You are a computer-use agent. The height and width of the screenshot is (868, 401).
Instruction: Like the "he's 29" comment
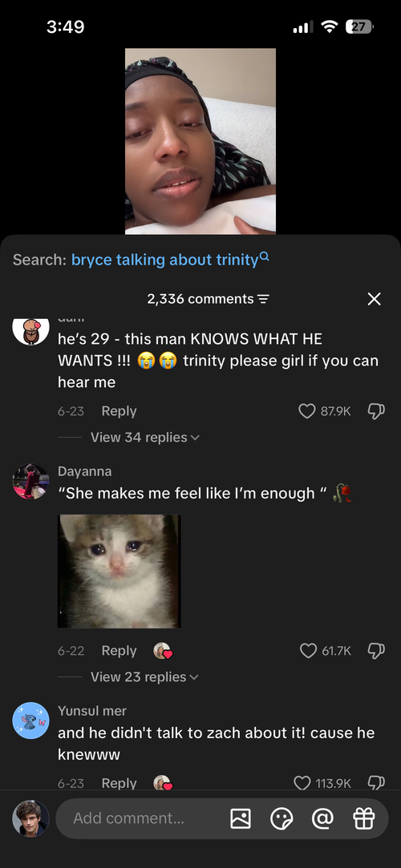pyautogui.click(x=307, y=410)
